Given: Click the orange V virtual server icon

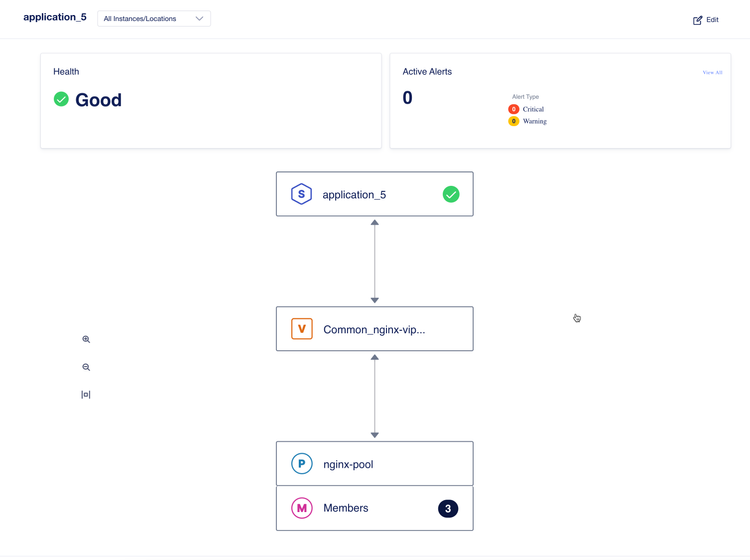Looking at the screenshot, I should click(x=301, y=329).
